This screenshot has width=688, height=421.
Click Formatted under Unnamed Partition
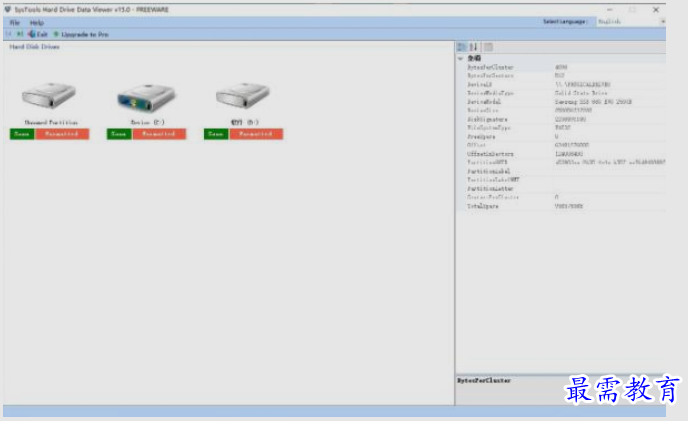click(62, 134)
